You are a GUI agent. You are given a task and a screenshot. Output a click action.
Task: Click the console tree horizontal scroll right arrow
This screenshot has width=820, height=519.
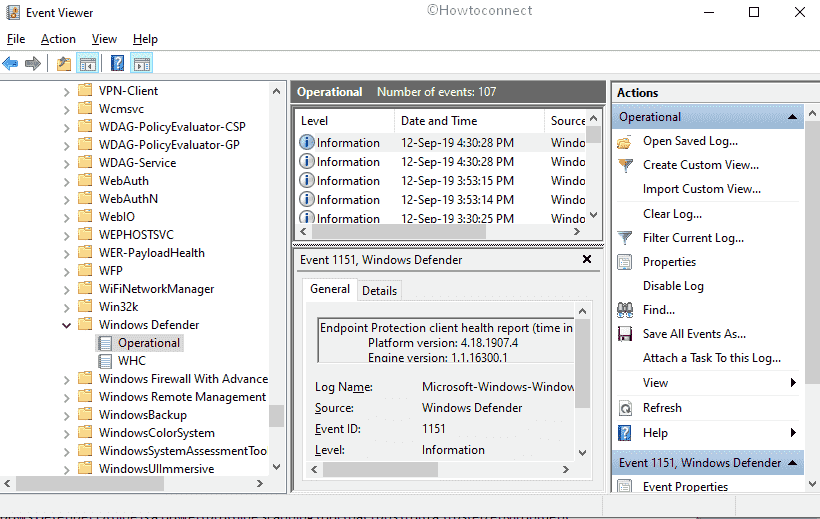click(x=259, y=484)
